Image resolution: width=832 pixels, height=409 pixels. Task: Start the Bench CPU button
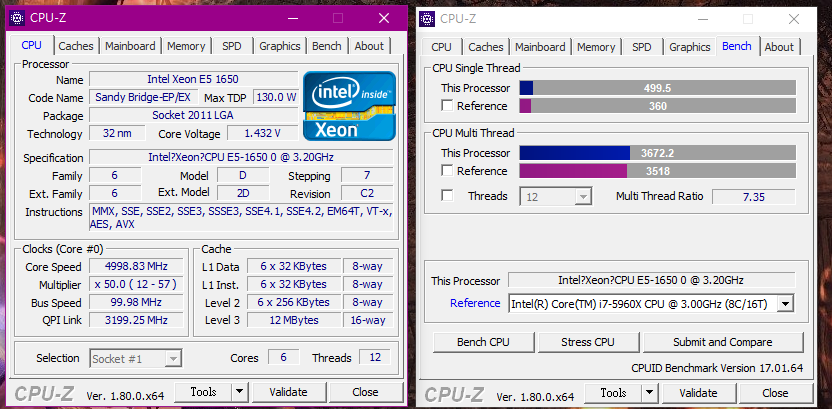(483, 342)
